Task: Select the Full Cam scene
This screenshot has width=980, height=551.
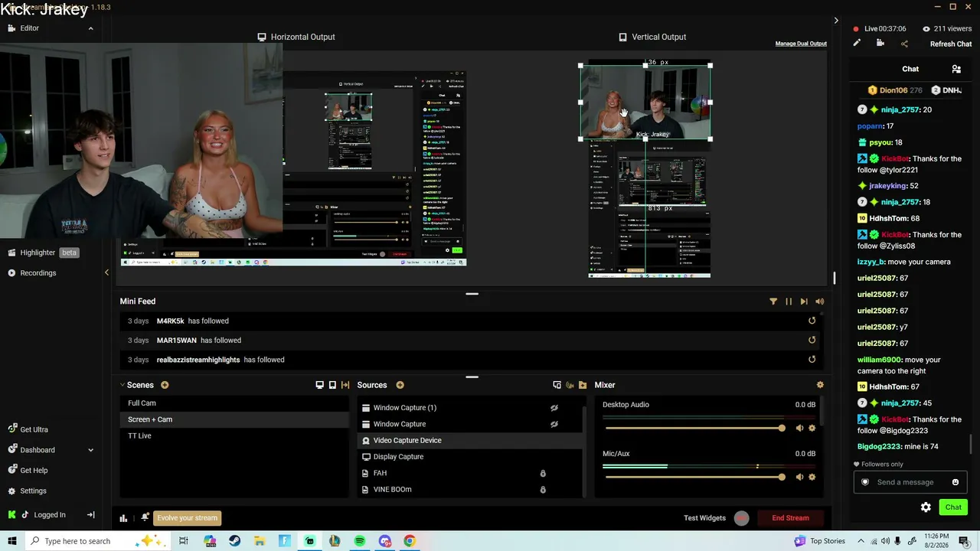Action: [x=234, y=403]
